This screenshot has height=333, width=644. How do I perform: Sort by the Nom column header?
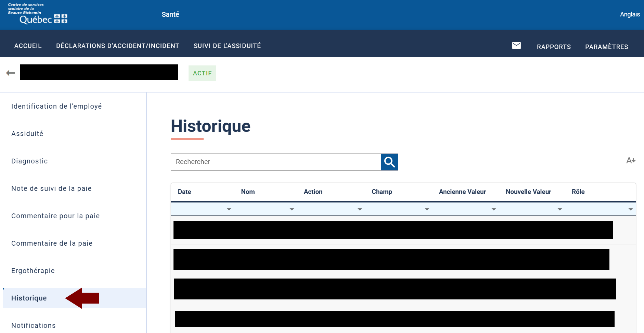point(248,192)
